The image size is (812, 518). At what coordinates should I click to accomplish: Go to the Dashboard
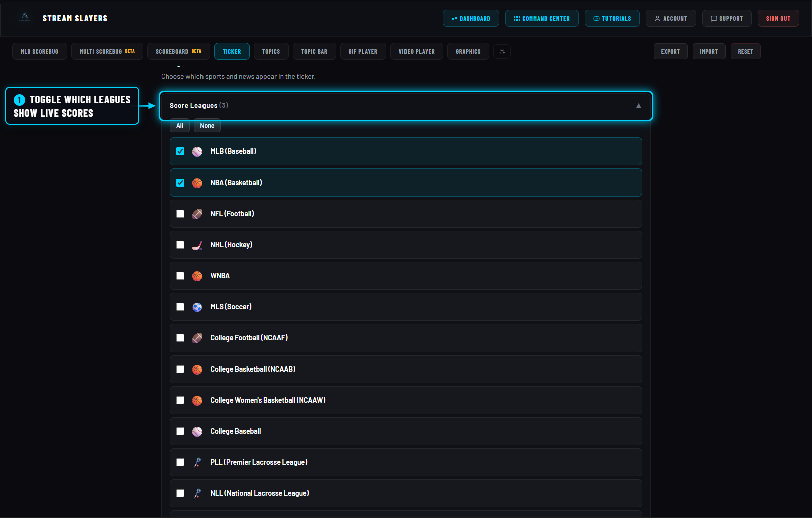[471, 18]
